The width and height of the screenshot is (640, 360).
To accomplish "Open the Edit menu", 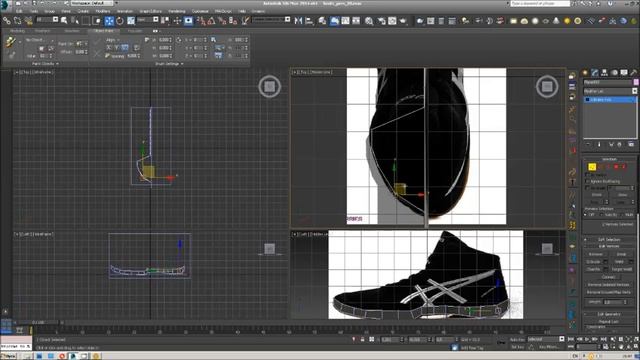I will click(19, 11).
